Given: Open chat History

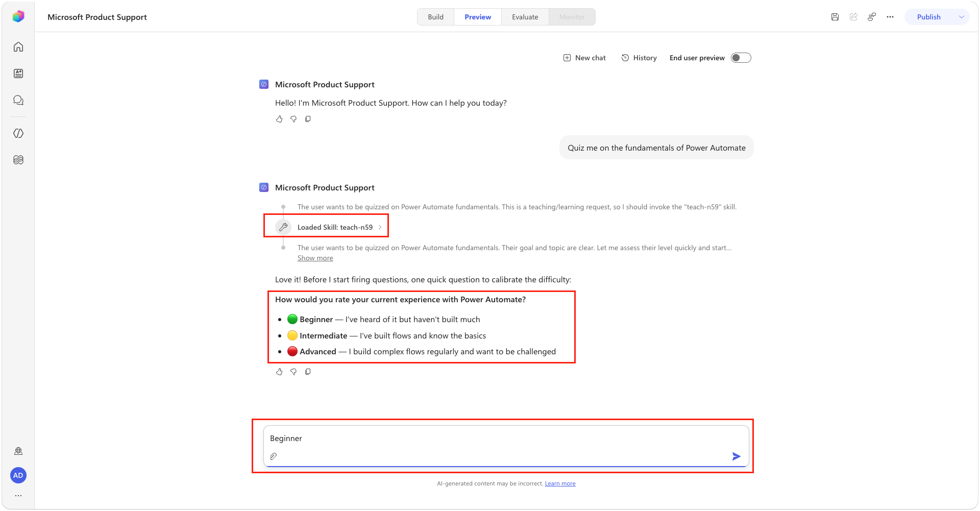Looking at the screenshot, I should [639, 58].
